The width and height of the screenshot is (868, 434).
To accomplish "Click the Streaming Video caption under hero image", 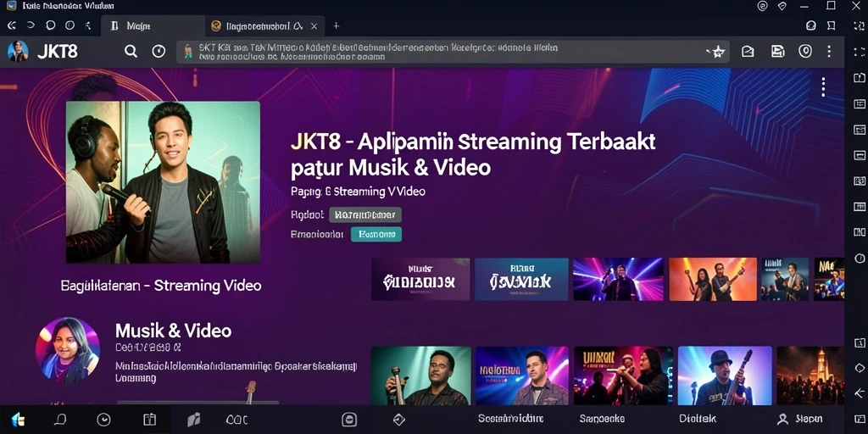I will (x=160, y=286).
